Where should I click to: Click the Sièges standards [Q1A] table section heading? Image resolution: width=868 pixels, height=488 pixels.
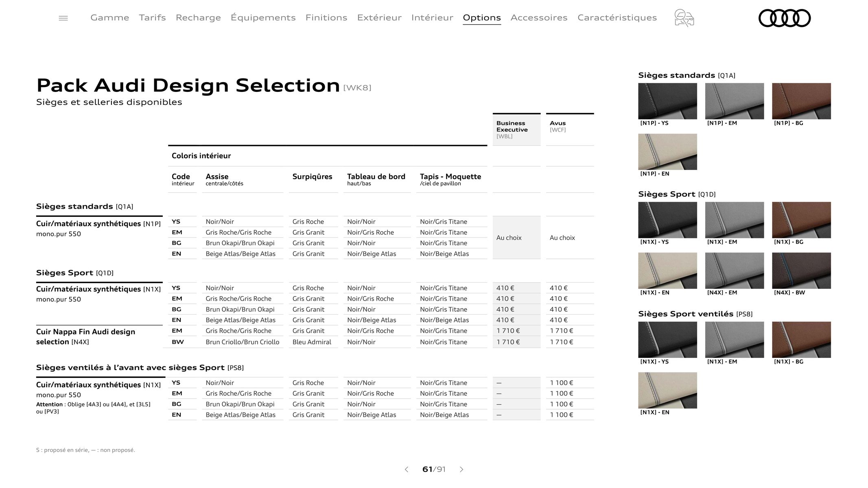pyautogui.click(x=85, y=207)
